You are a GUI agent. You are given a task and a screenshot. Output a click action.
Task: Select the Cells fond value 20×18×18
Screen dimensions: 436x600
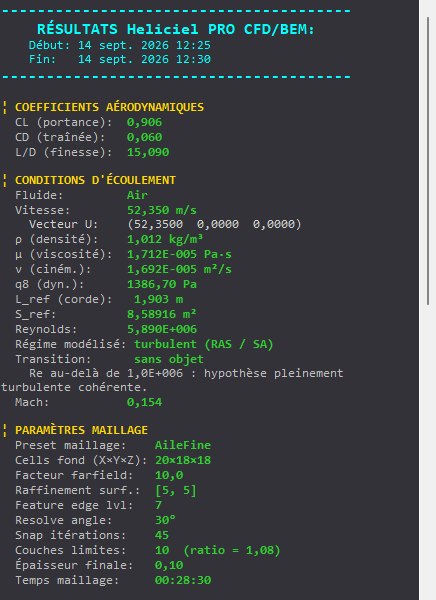[183, 460]
